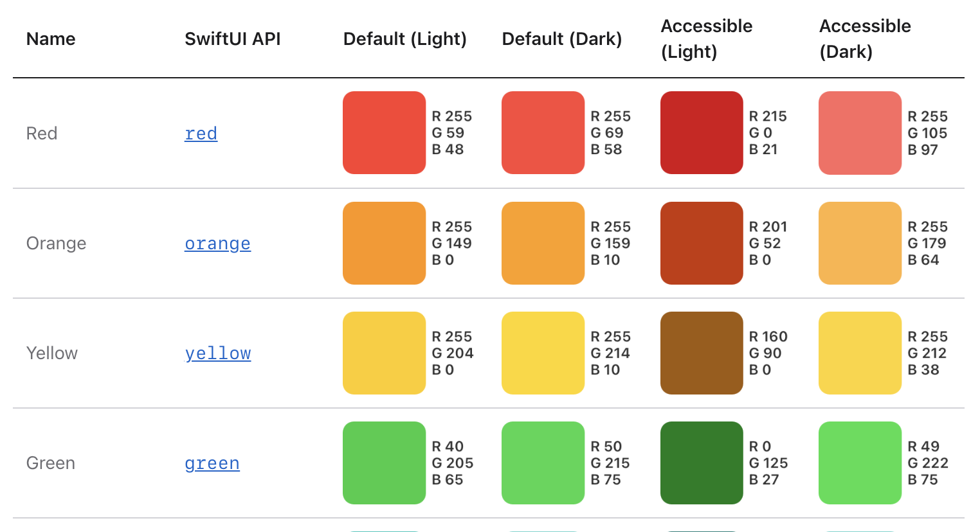Choose the Orange Accessible (Light) swatch
The width and height of the screenshot is (980, 532).
[702, 243]
